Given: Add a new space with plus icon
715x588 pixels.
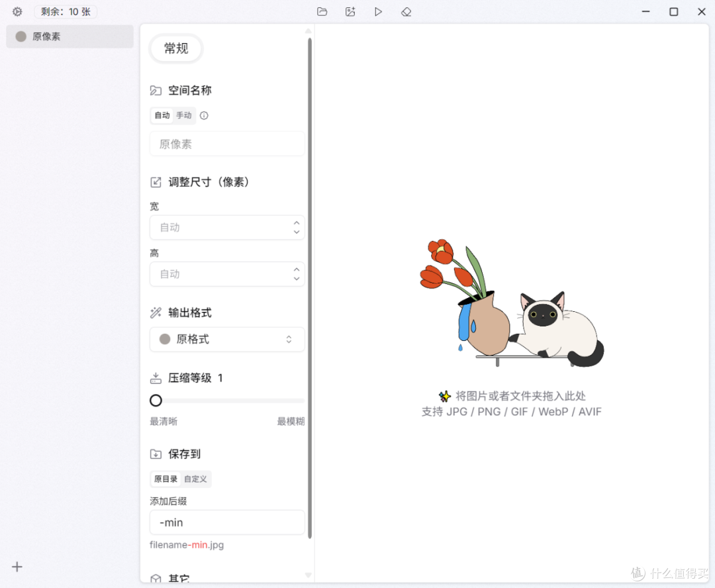Looking at the screenshot, I should click(17, 567).
